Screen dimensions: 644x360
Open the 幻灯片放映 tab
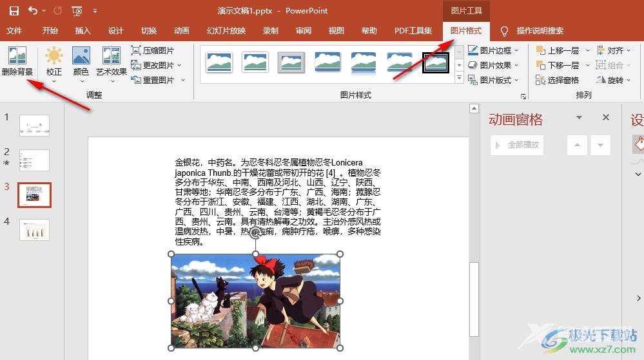click(226, 31)
